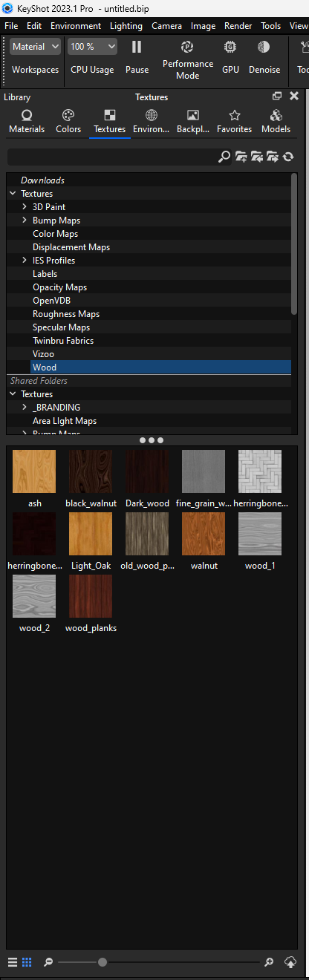This screenshot has height=980, width=309.
Task: Select the walnut texture thumbnail
Action: 204,534
